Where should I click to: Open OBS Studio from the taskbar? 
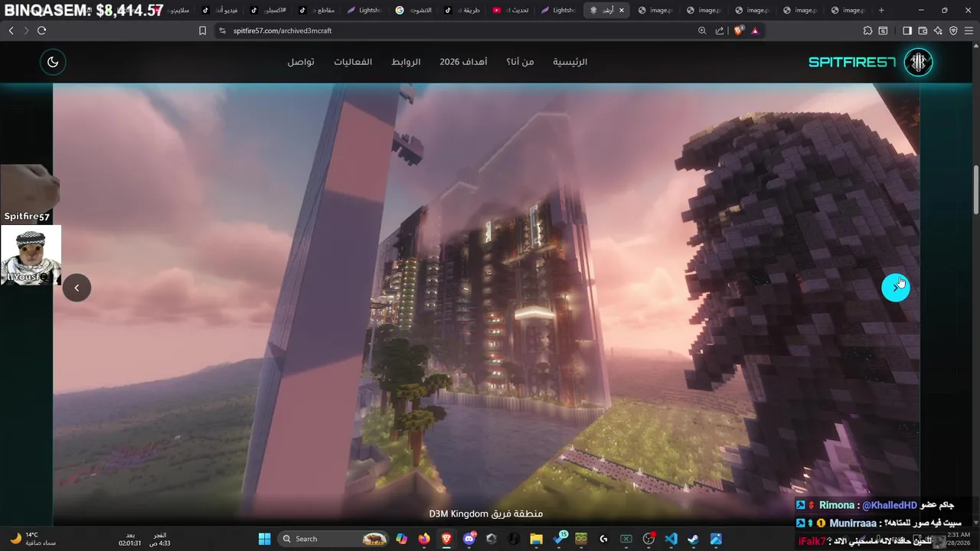pyautogui.click(x=648, y=539)
